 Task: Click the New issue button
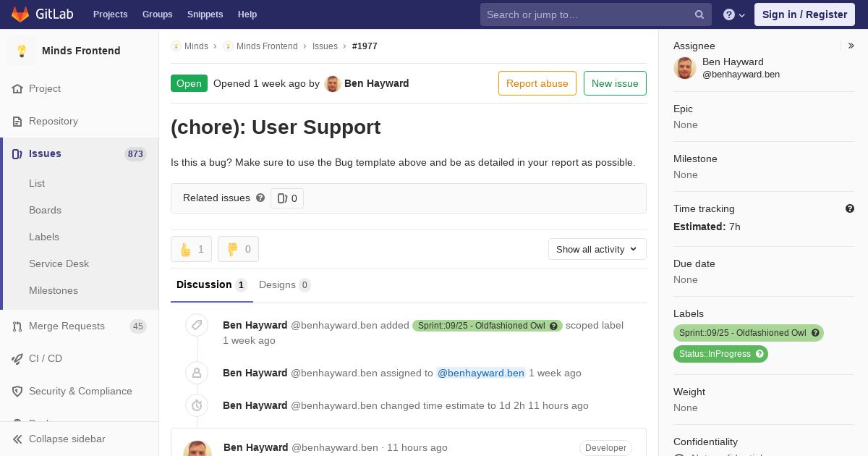[x=615, y=83]
